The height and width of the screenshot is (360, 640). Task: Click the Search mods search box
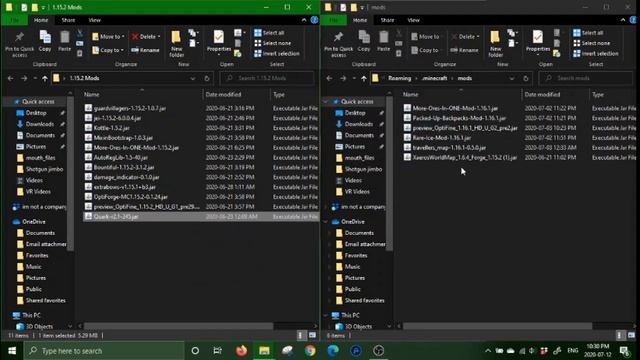point(586,78)
